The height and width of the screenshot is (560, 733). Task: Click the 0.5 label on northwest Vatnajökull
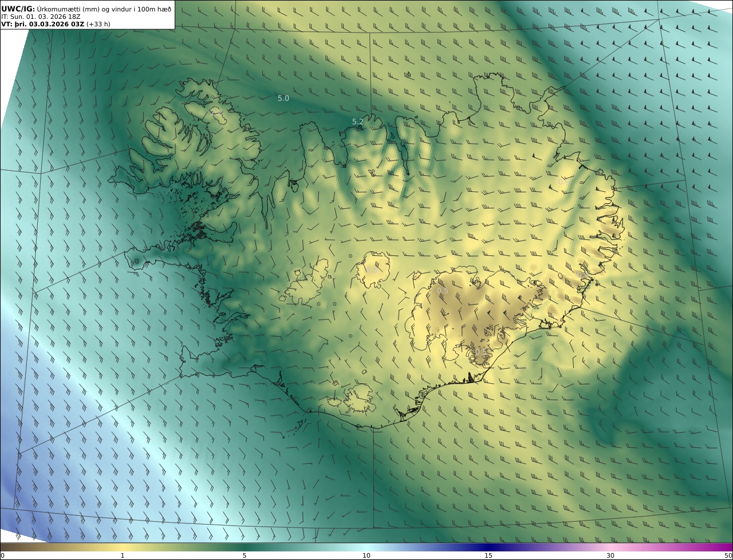click(443, 291)
